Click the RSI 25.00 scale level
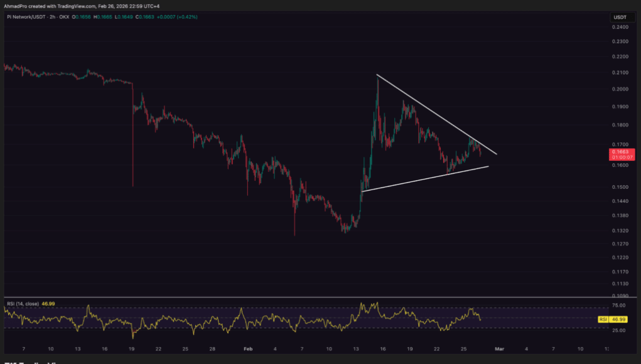The height and width of the screenshot is (364, 641). [619, 330]
